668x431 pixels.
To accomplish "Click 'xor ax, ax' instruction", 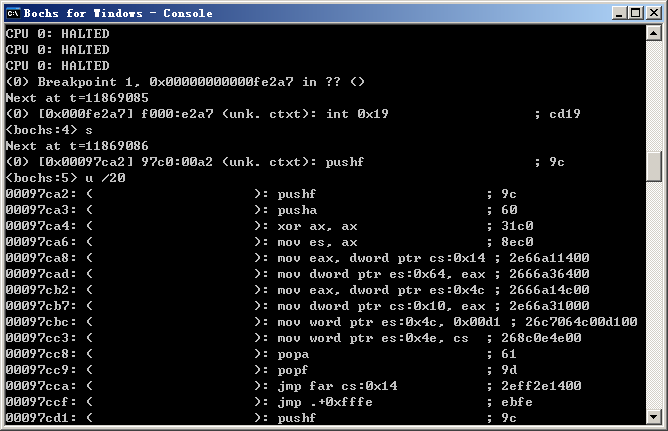I will [317, 226].
